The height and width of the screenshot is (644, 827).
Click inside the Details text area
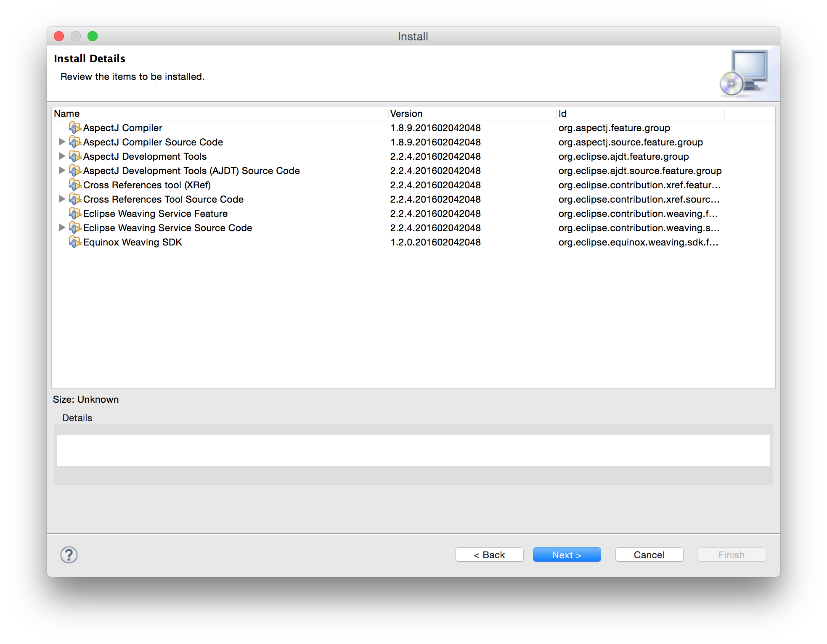(413, 450)
